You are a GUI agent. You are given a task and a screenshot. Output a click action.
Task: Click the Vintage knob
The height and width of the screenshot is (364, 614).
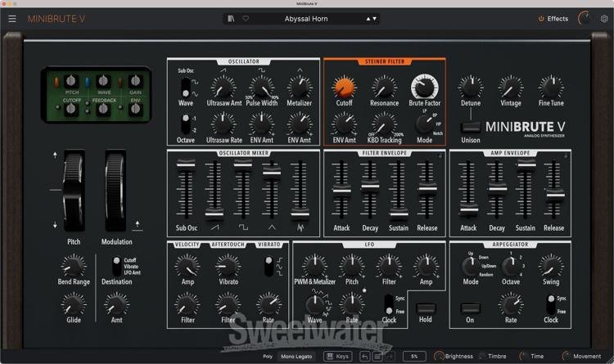[511, 88]
